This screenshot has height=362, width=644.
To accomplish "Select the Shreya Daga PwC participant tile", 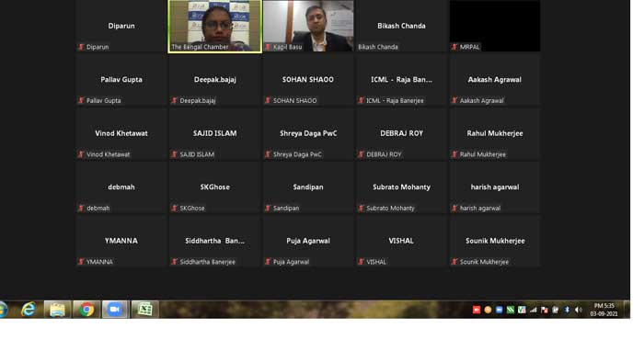I will (x=308, y=133).
